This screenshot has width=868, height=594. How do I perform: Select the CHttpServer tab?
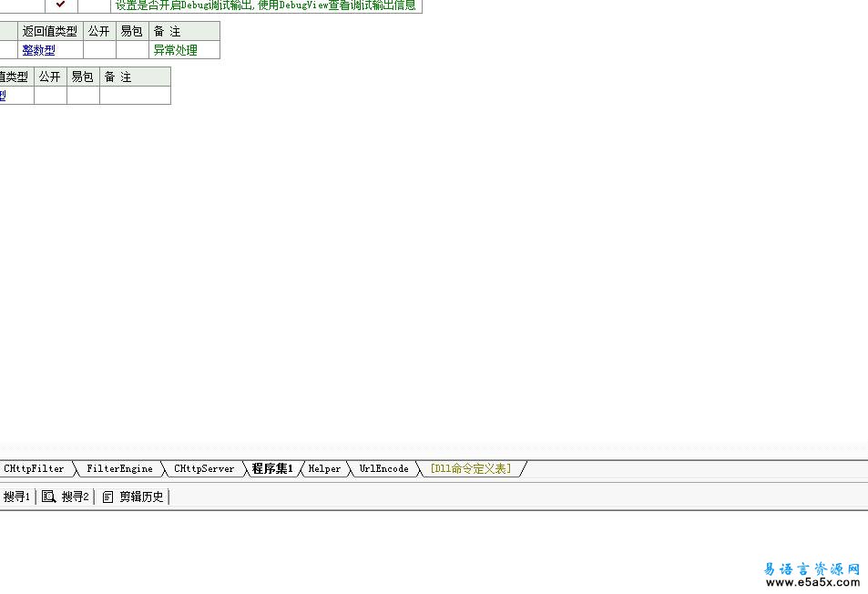tap(204, 469)
